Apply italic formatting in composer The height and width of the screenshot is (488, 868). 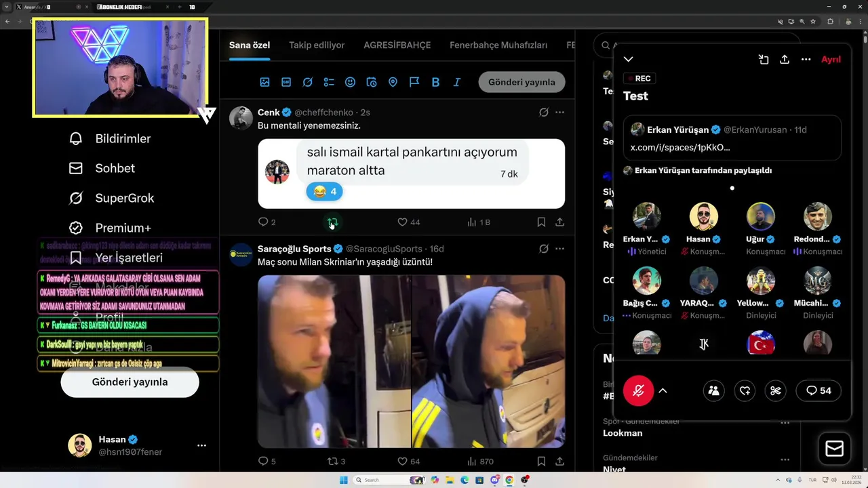(x=457, y=82)
